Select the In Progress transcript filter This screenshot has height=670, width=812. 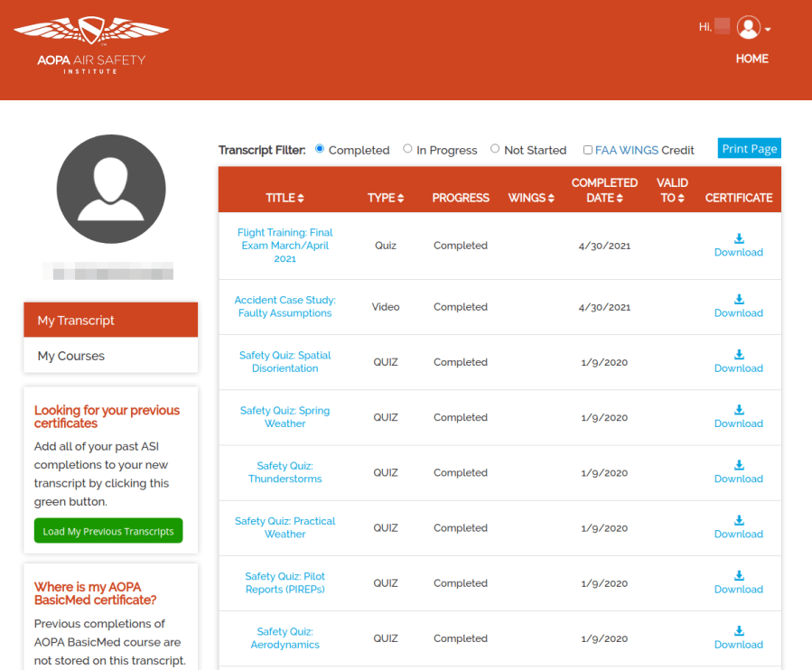tap(407, 149)
